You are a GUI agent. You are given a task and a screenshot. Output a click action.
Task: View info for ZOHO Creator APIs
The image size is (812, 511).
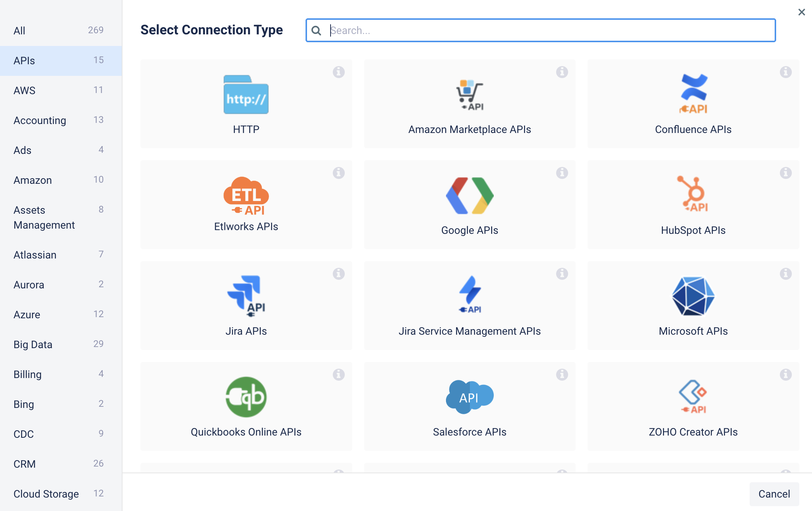coord(785,374)
